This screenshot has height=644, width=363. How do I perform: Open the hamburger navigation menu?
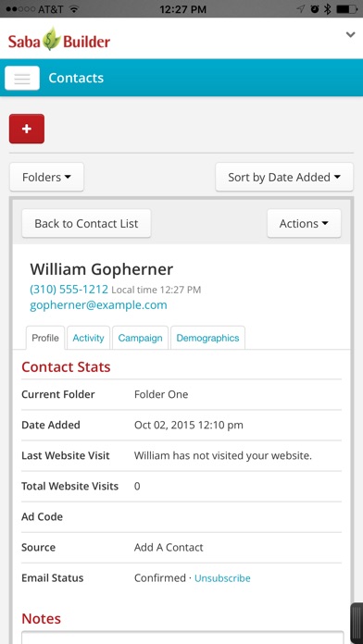(x=22, y=78)
